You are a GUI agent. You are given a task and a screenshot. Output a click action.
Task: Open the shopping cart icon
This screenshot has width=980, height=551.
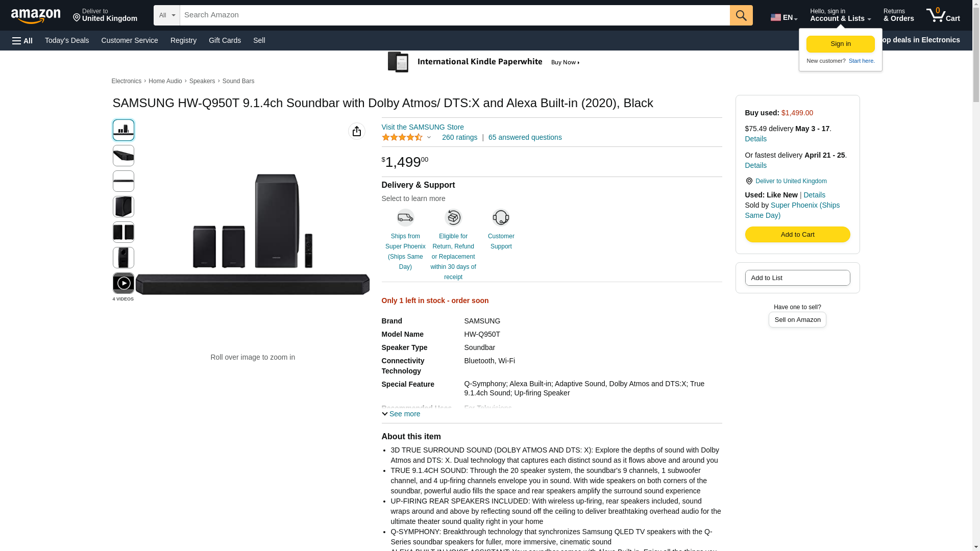tap(943, 15)
